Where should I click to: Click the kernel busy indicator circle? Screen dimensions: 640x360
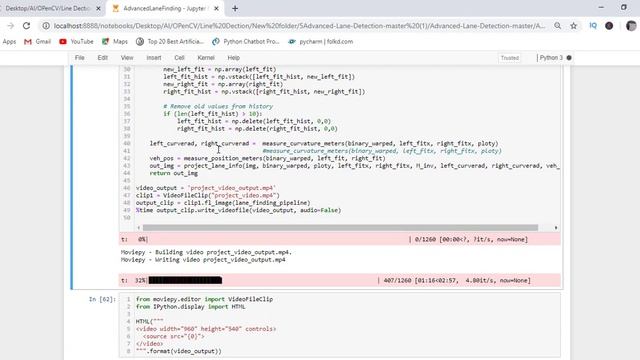point(569,58)
